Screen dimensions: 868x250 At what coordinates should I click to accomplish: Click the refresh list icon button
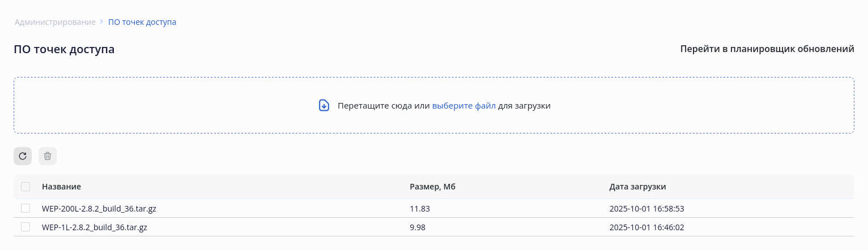tap(23, 156)
